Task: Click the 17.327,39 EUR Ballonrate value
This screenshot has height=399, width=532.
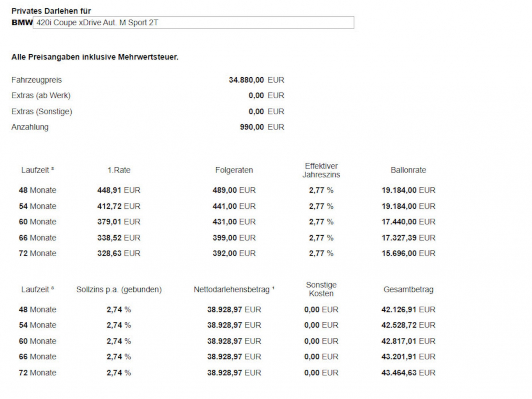Action: pos(408,238)
